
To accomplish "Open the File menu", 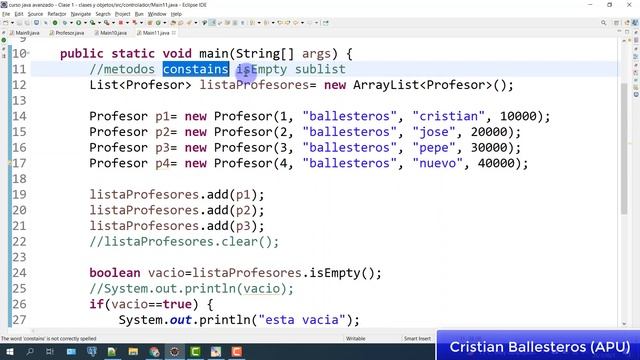I will coord(6,14).
